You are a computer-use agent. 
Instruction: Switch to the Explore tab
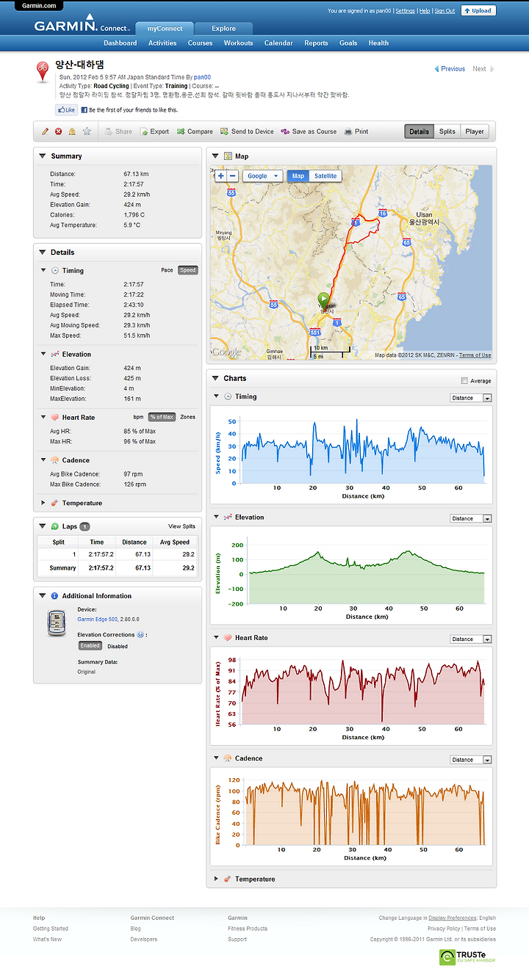click(224, 29)
